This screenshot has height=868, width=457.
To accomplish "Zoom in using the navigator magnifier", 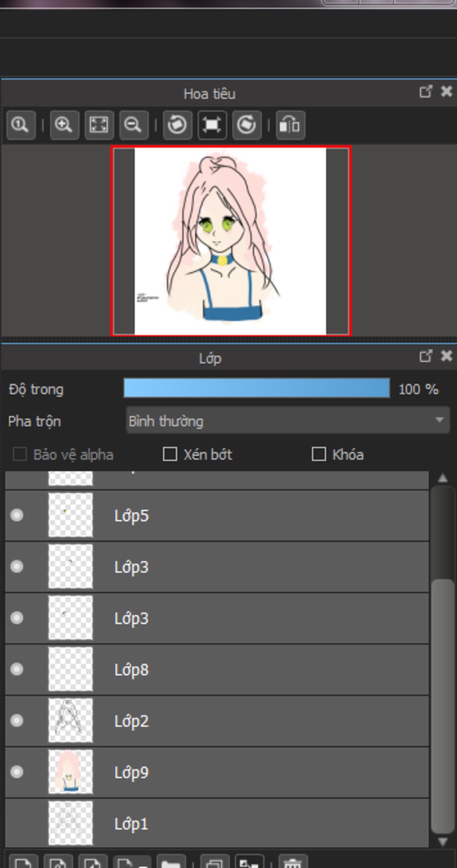I will click(x=64, y=125).
